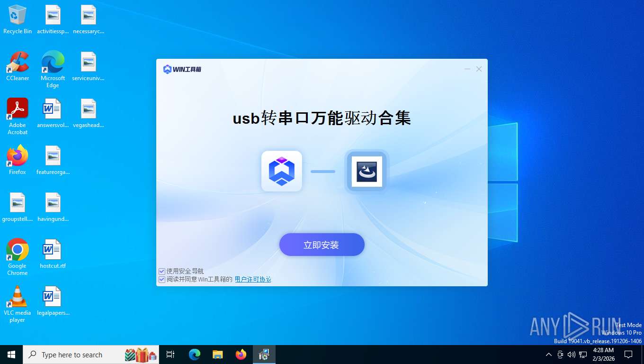Image resolution: width=644 pixels, height=364 pixels.
Task: Open the network status tray icon
Action: tap(583, 355)
